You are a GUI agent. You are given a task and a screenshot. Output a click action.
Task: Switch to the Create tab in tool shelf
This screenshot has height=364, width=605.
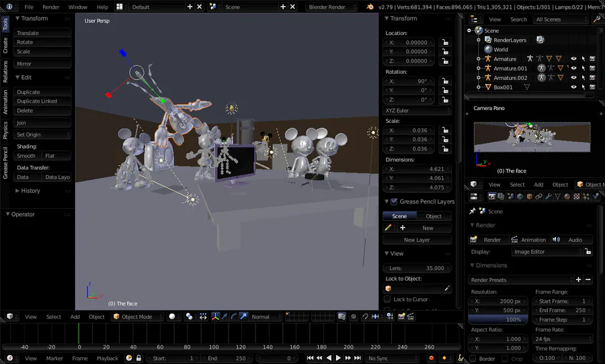tap(5, 45)
